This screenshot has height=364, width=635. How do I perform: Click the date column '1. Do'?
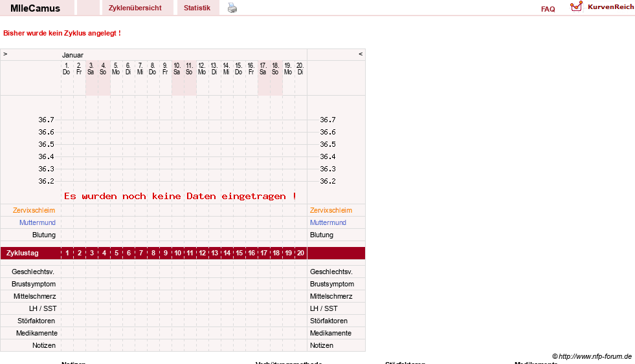point(67,69)
